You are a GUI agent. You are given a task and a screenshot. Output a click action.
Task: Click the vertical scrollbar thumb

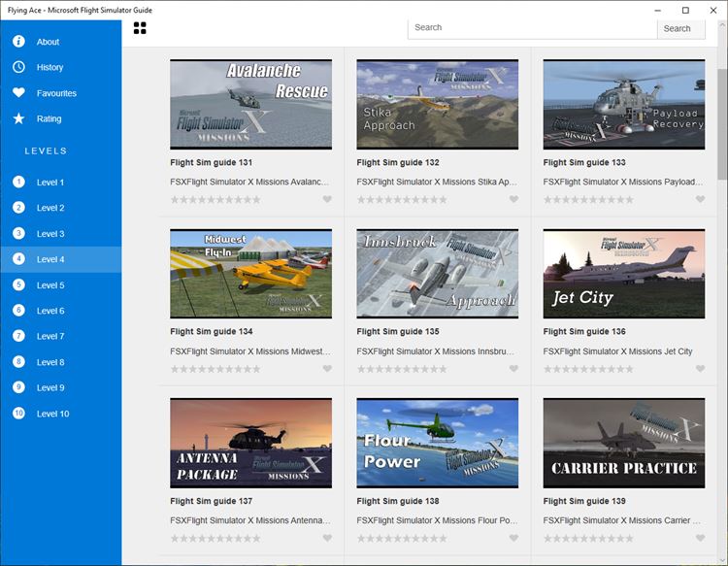(x=722, y=124)
